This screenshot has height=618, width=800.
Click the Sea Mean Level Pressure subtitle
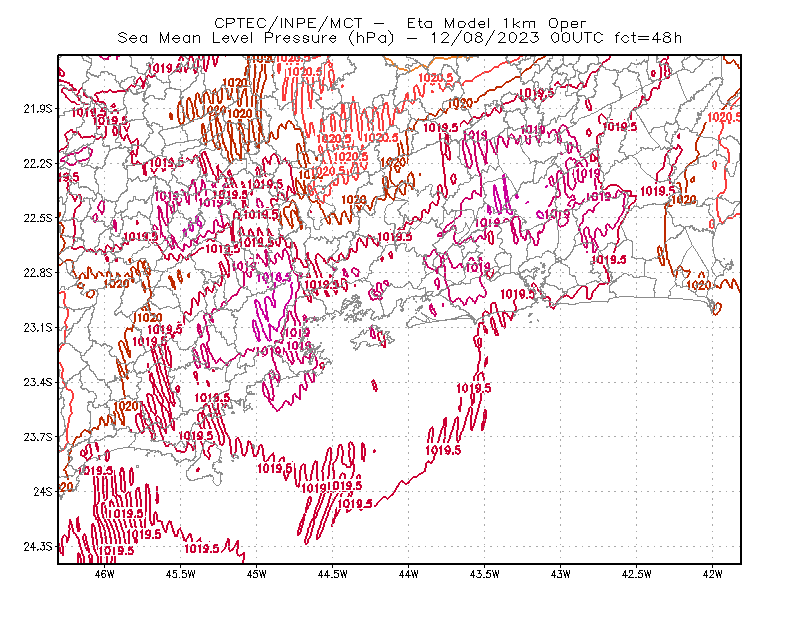click(x=399, y=38)
